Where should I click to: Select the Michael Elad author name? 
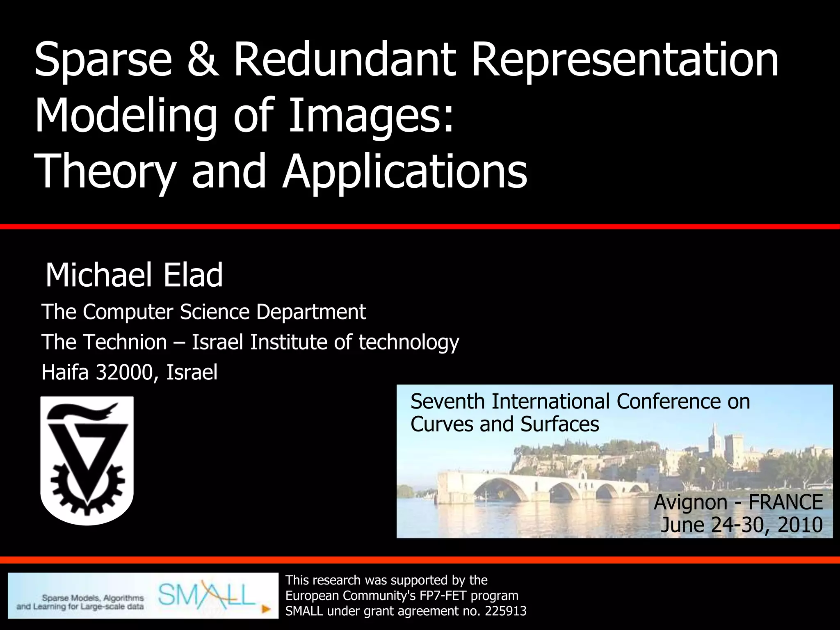coord(134,275)
